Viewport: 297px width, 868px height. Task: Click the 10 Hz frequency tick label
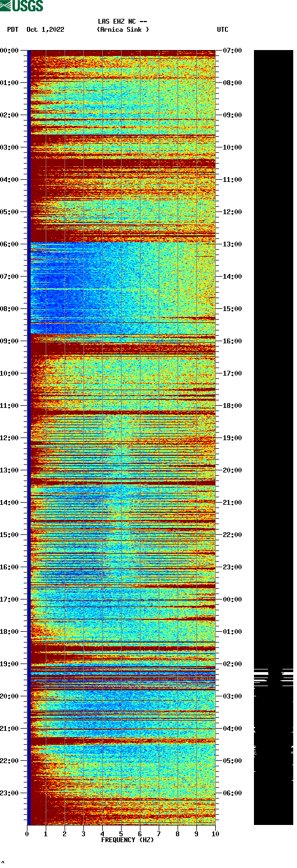(x=215, y=834)
